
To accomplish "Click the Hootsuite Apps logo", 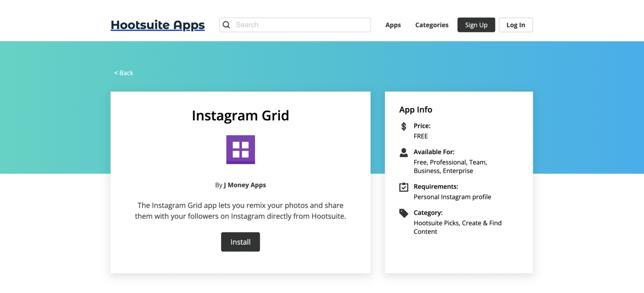I will coord(158,25).
